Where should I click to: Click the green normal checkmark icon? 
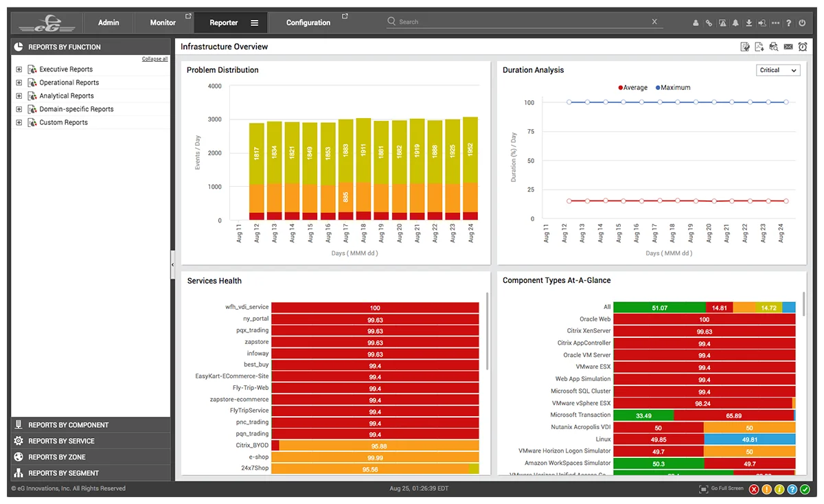[805, 489]
